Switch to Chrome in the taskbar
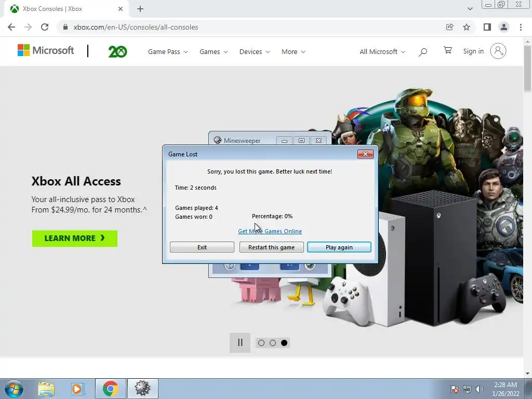 tap(110, 389)
